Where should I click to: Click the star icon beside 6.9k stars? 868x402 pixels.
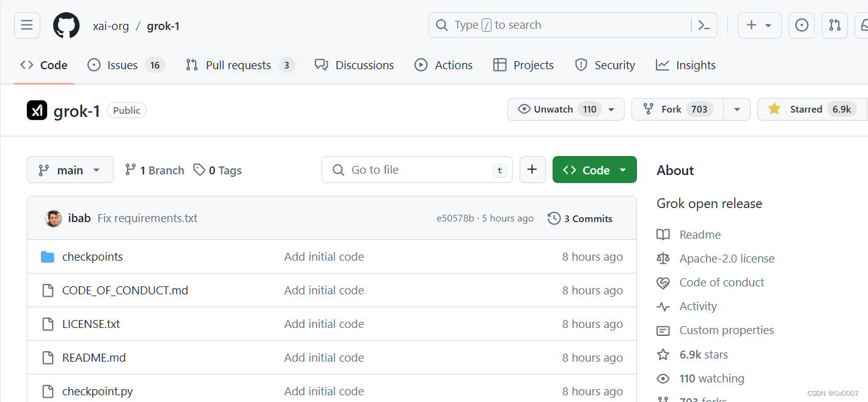[x=663, y=354]
